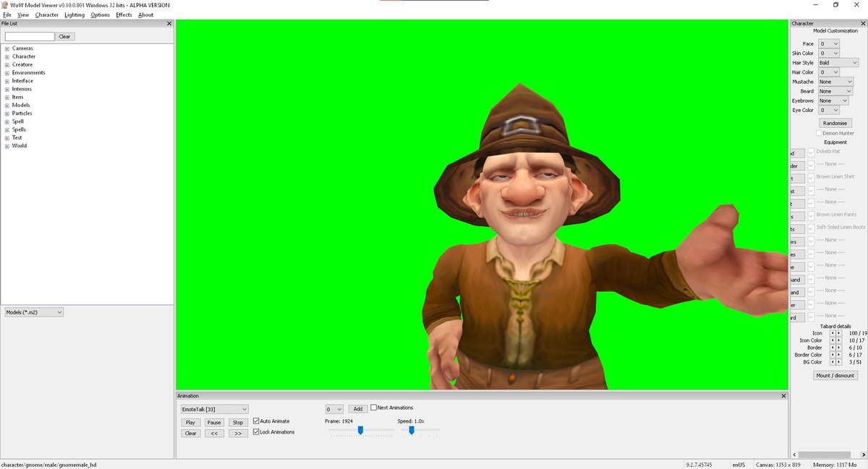Click the Randomise button
Viewport: 868px width, 469px height.
pyautogui.click(x=834, y=124)
